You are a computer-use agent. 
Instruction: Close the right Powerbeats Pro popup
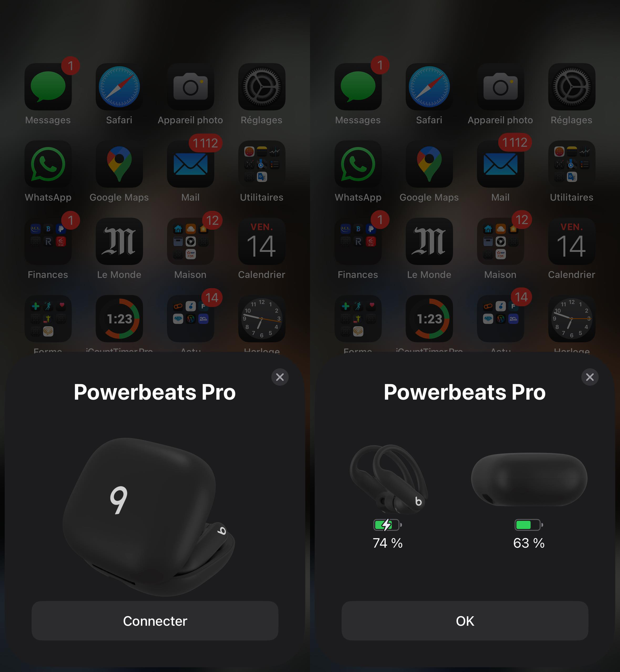point(590,376)
